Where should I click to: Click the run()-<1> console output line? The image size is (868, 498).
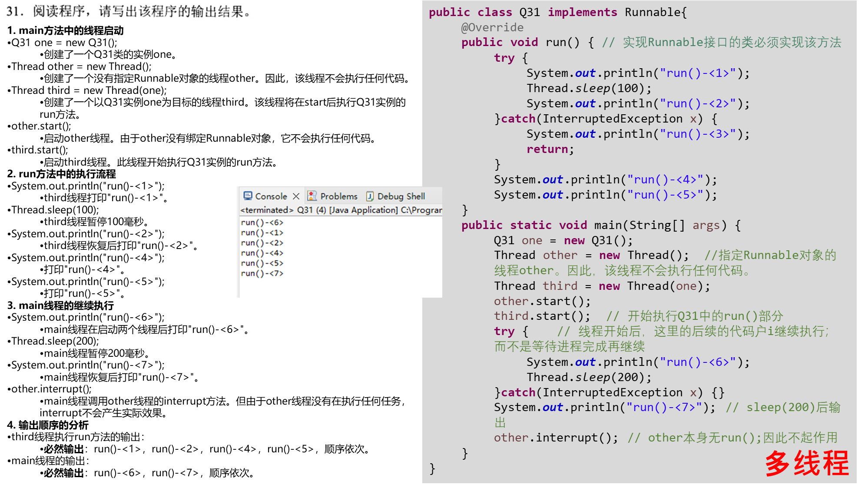[262, 232]
